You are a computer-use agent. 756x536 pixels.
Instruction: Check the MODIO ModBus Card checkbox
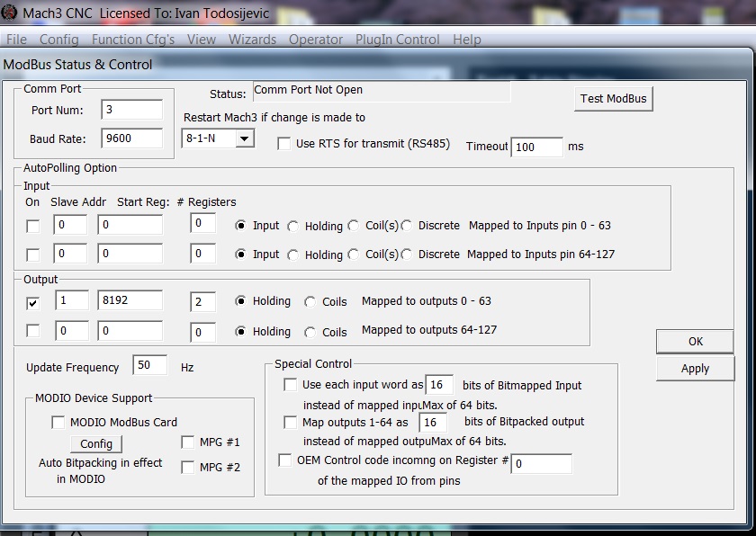click(58, 423)
